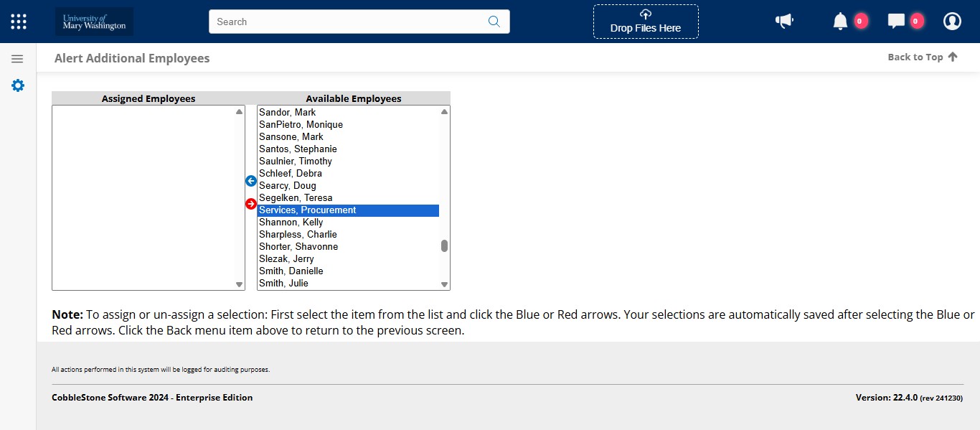Open the app launcher grid icon

[x=18, y=21]
